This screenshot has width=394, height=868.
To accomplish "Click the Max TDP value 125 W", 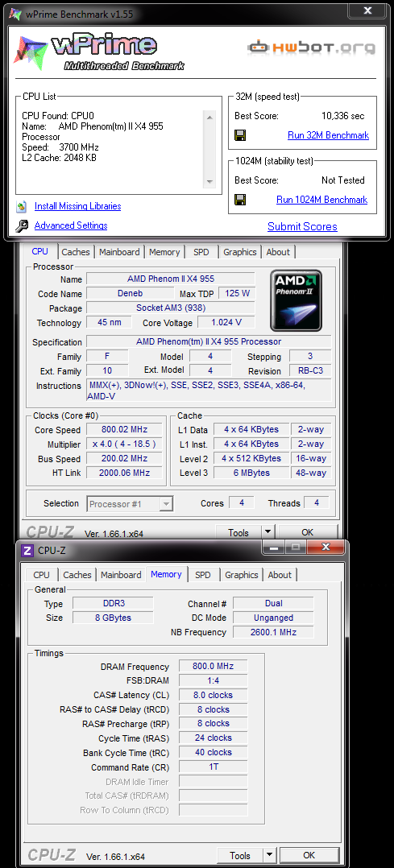I will tap(237, 293).
